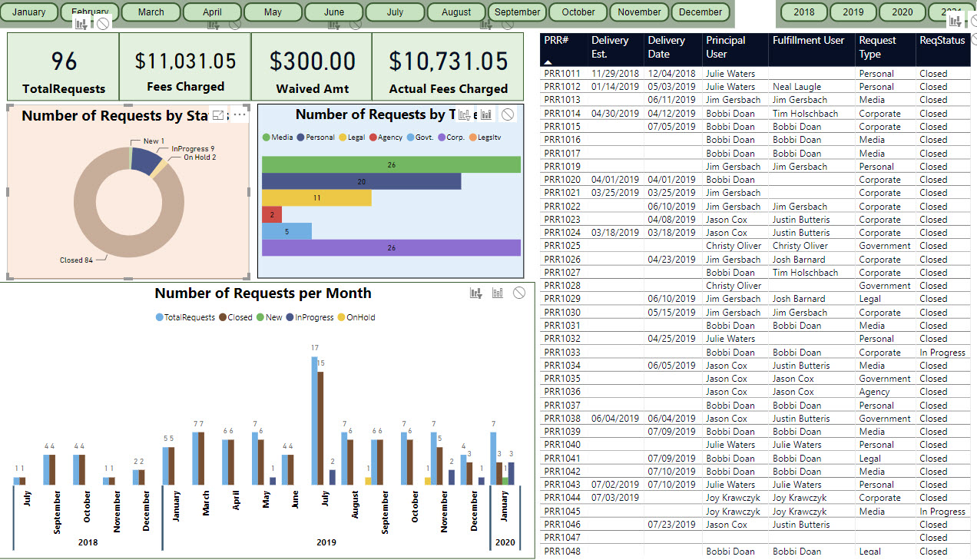This screenshot has height=560, width=977.
Task: Filter the report to year 2018
Action: pos(804,12)
